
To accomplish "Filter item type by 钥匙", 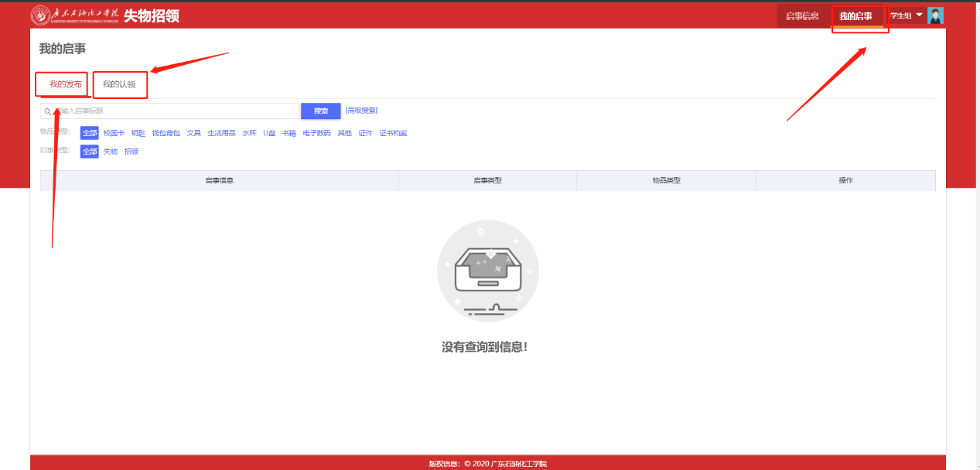I will 138,133.
